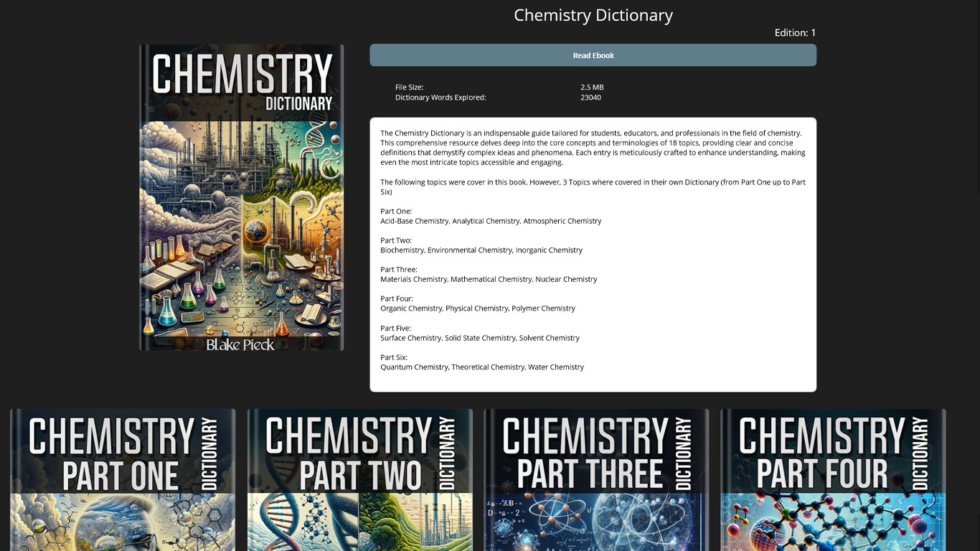Select the Chemistry Part Four book cover

pyautogui.click(x=833, y=479)
